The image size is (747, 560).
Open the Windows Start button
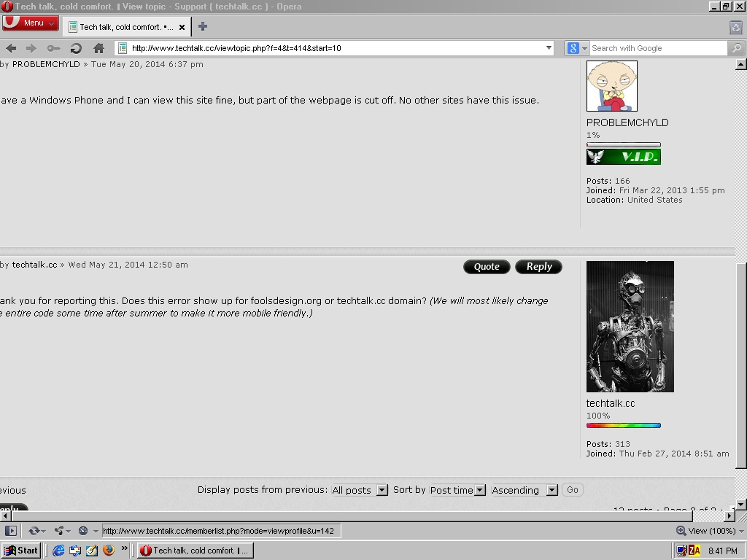tap(21, 551)
